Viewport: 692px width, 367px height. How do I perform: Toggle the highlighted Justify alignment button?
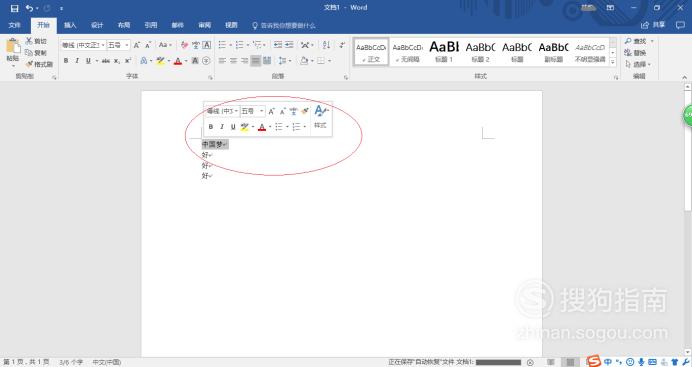(256, 61)
